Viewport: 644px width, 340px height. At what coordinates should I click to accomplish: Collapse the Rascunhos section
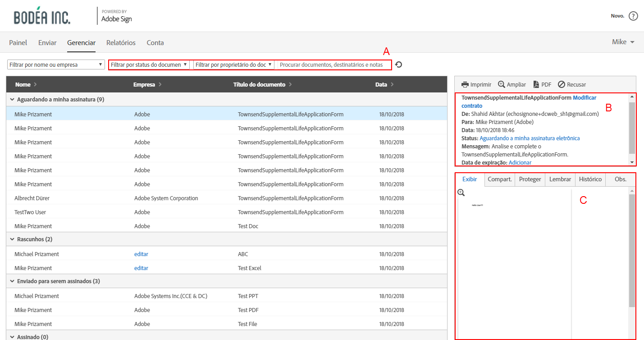point(12,239)
